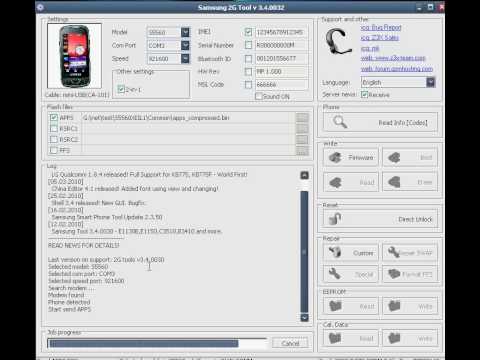Toggle the IMEI checkbox
The width and height of the screenshot is (480, 360).
[248, 32]
